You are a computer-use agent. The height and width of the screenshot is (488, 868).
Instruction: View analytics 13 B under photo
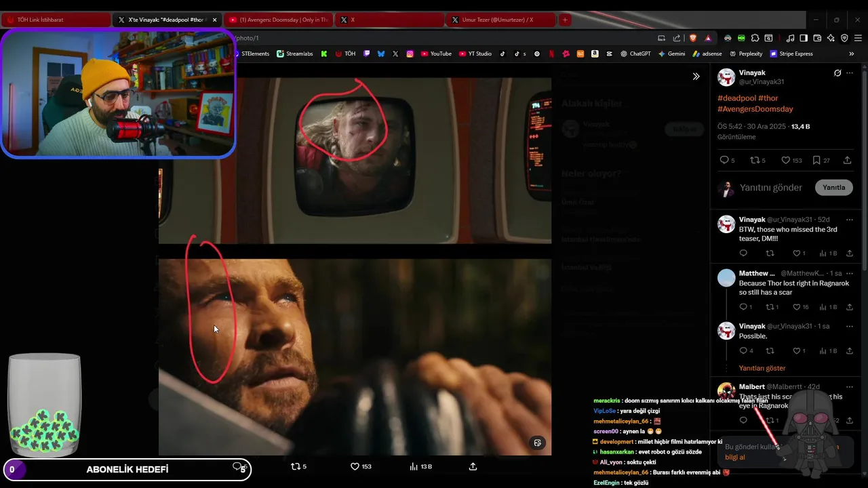(x=420, y=466)
